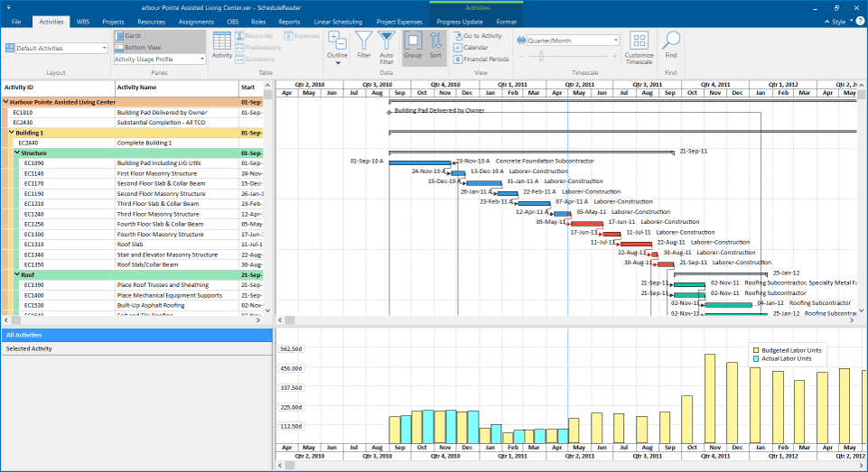This screenshot has height=472, width=868.
Task: Click the Expenses table button
Action: tap(302, 35)
